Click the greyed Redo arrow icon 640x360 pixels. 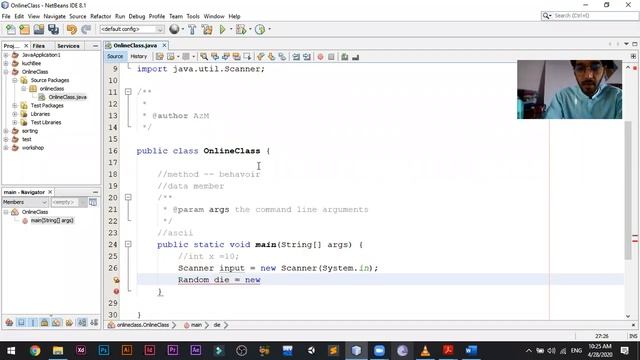tap(86, 29)
